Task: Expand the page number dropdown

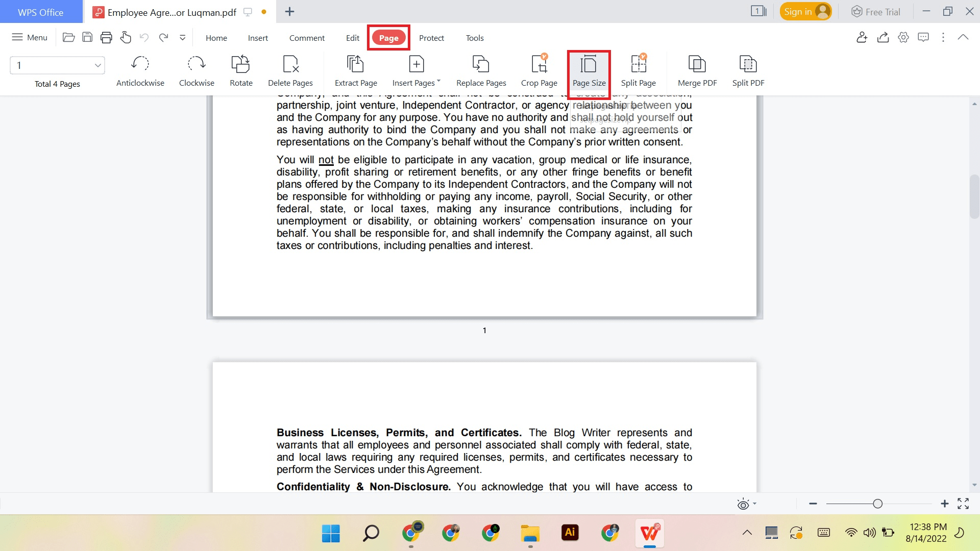Action: (97, 65)
